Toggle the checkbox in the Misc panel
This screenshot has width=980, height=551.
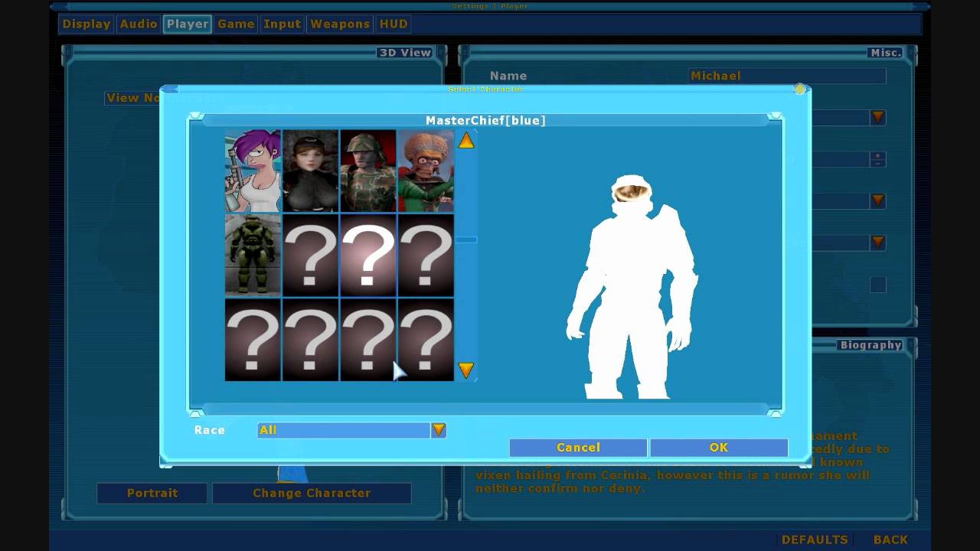coord(878,285)
